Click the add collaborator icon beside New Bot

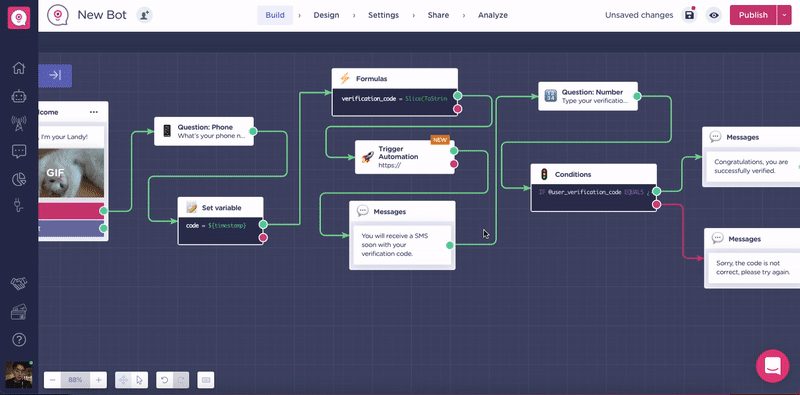(144, 15)
